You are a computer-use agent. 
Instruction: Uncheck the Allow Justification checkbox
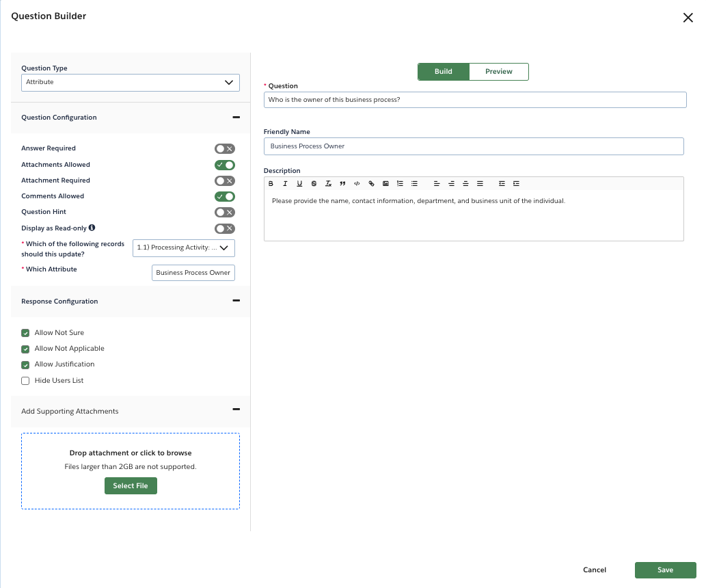pyautogui.click(x=25, y=364)
